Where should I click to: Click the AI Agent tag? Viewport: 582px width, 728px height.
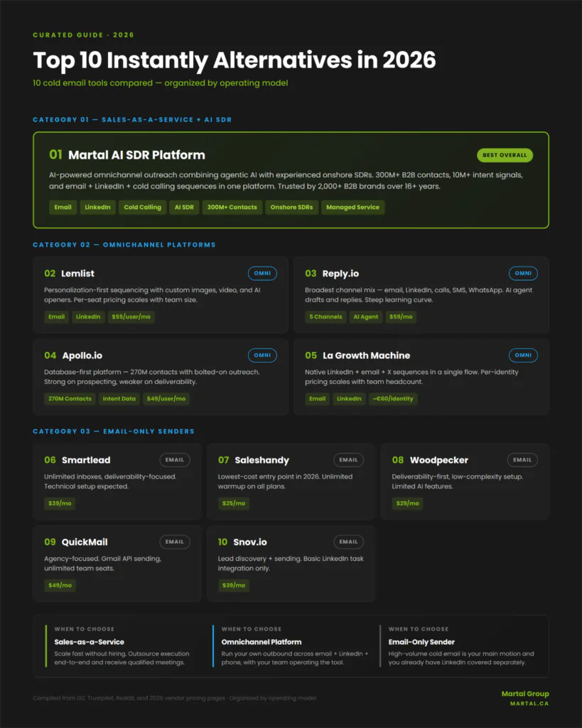point(366,316)
